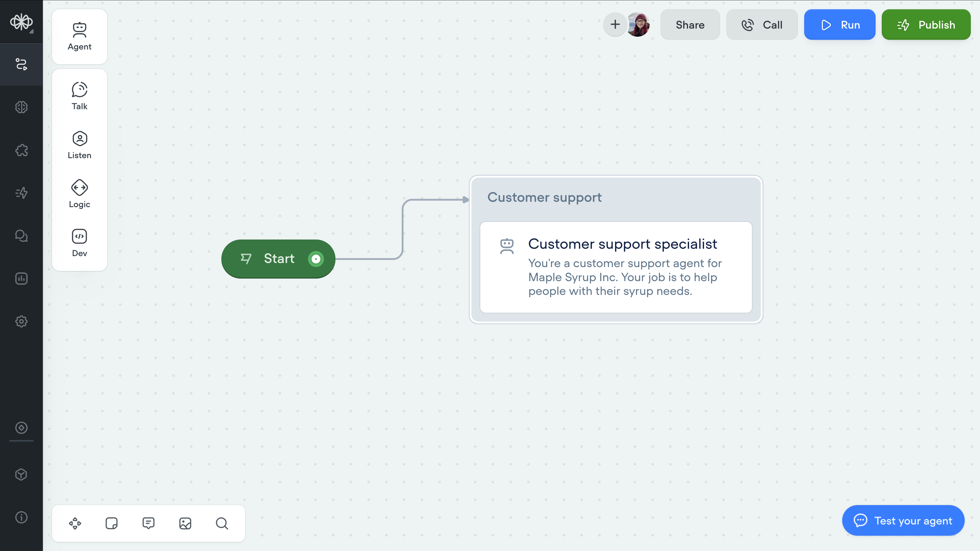Click the comment tool in bottom toolbar
Viewport: 980px width, 551px height.
tap(148, 523)
